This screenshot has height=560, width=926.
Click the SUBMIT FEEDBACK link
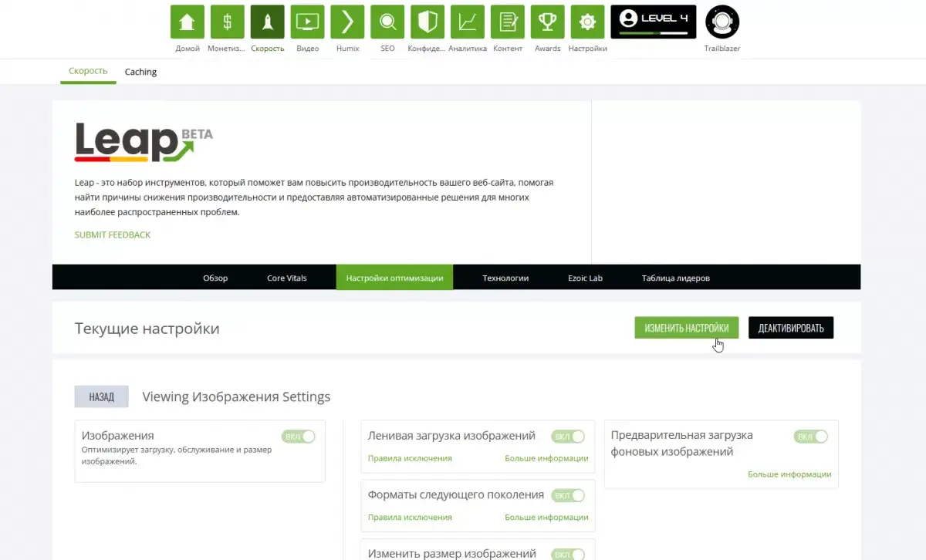point(113,234)
